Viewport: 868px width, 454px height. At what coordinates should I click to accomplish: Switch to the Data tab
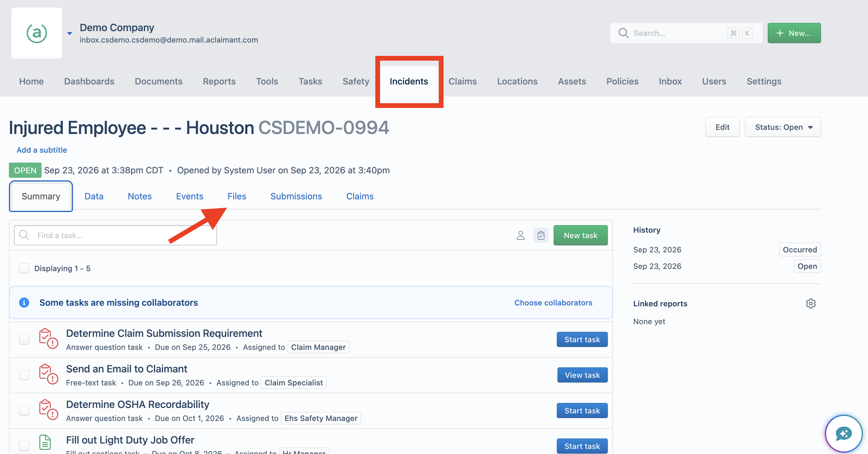(x=94, y=196)
